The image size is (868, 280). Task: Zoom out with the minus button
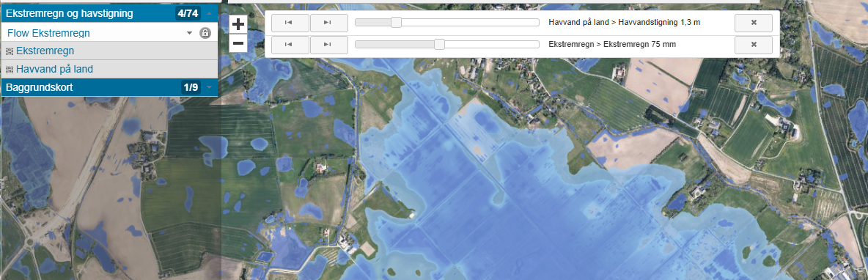pos(238,43)
